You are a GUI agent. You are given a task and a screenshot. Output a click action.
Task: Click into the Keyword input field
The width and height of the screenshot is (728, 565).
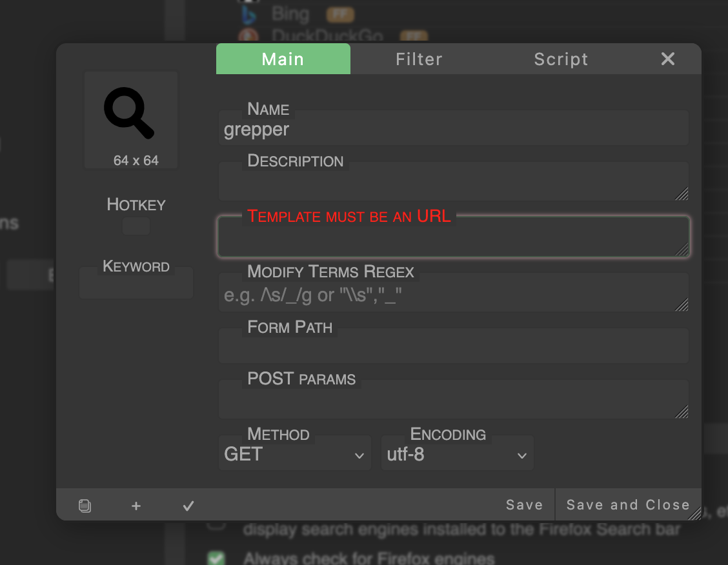[136, 285]
